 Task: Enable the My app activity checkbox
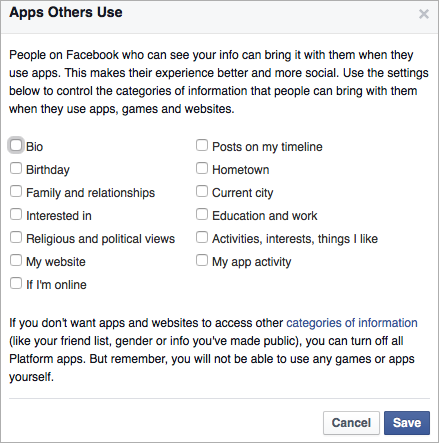click(x=202, y=260)
